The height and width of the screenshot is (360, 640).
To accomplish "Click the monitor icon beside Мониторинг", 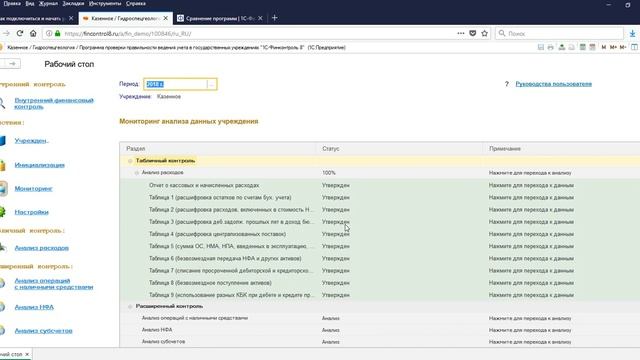I will 3,189.
